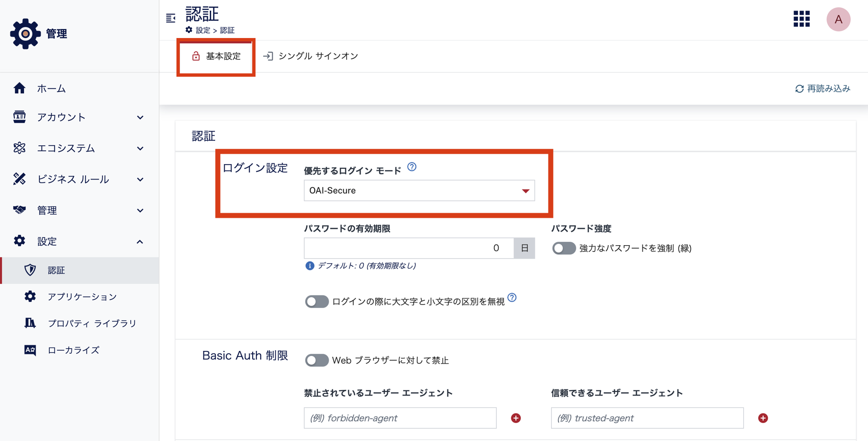Open the apps grid launcher icon

click(x=801, y=19)
